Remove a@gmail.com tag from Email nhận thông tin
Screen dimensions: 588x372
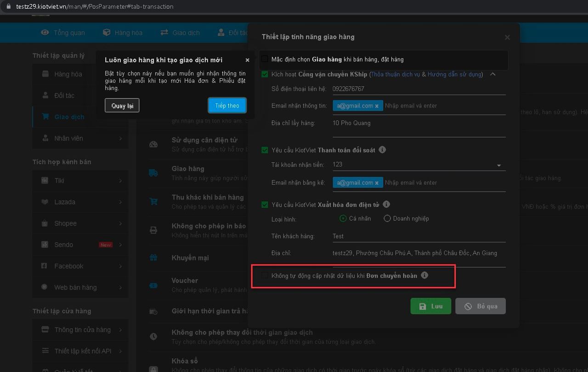[377, 106]
